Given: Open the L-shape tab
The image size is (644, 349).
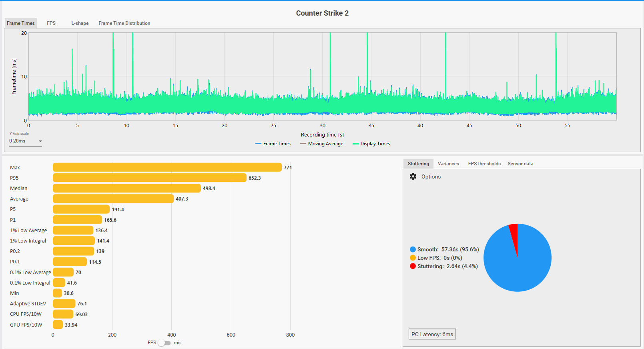Looking at the screenshot, I should tap(80, 23).
